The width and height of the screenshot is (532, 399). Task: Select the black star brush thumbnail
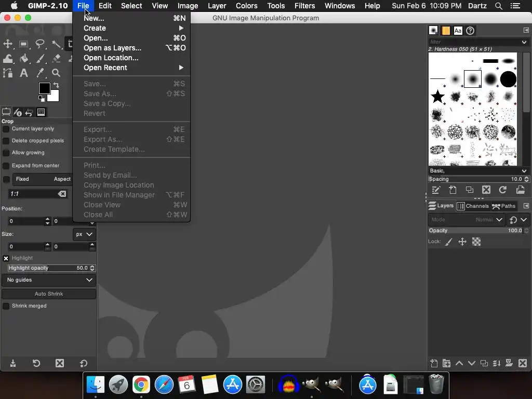click(x=437, y=97)
